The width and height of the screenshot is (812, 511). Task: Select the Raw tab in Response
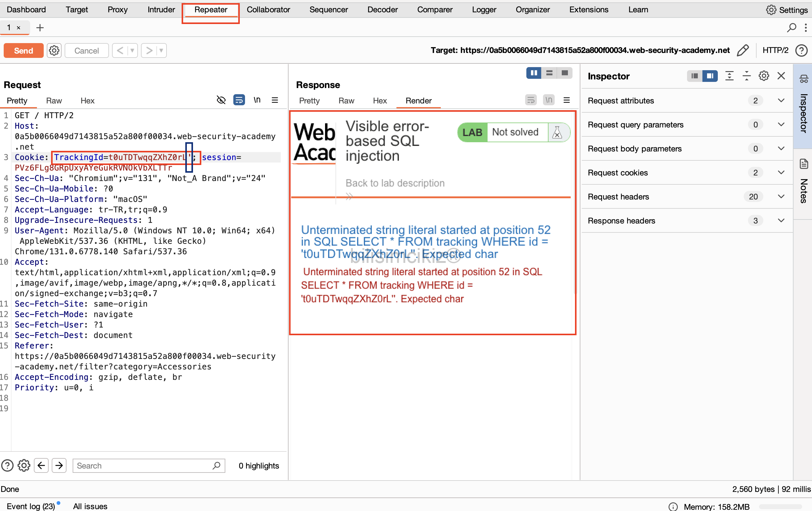(346, 101)
